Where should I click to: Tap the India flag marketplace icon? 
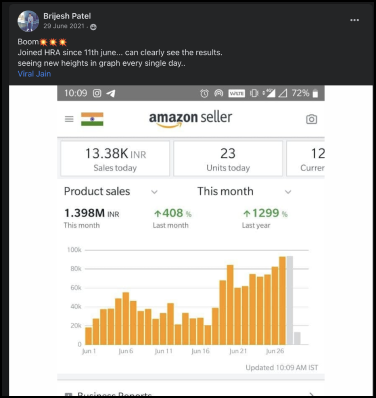pyautogui.click(x=92, y=119)
